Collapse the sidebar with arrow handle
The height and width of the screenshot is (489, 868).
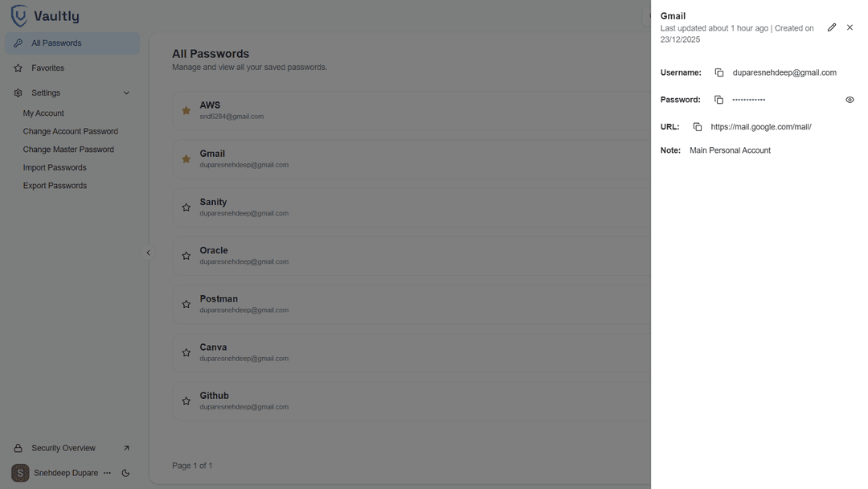pyautogui.click(x=148, y=253)
